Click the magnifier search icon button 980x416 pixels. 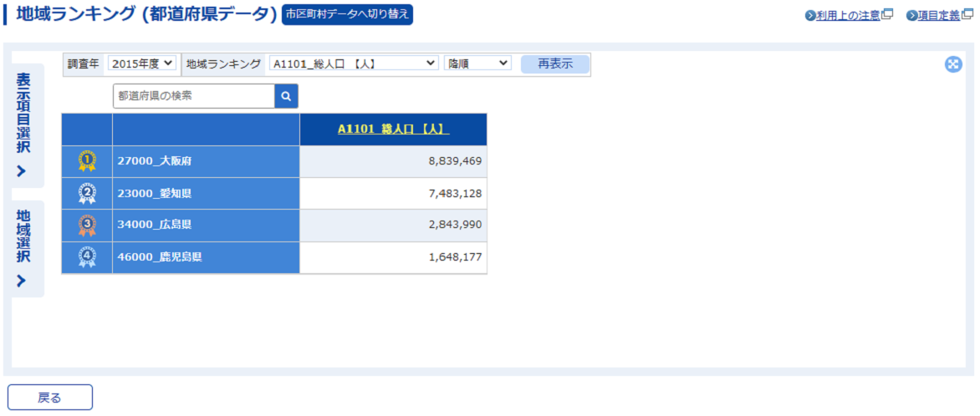(286, 97)
